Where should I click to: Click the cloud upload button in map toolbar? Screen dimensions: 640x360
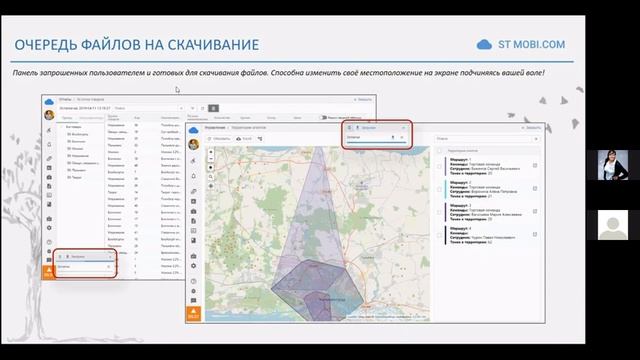(x=244, y=139)
